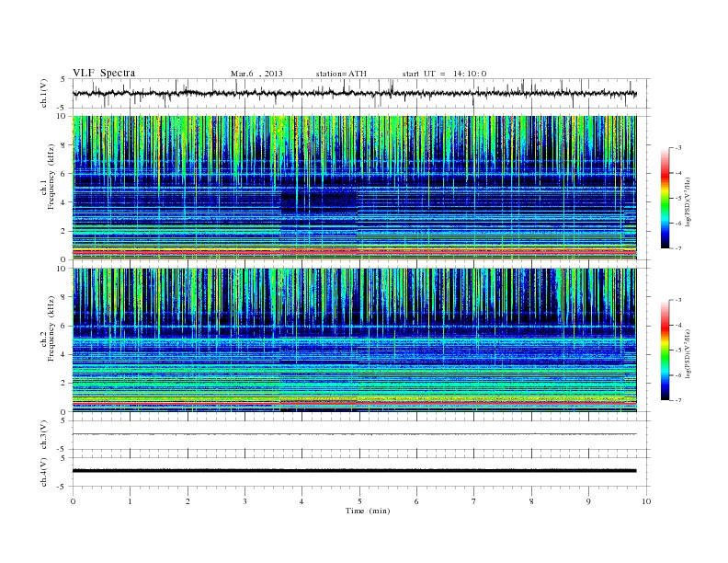Click the "6" tick label on time axis

click(x=416, y=501)
